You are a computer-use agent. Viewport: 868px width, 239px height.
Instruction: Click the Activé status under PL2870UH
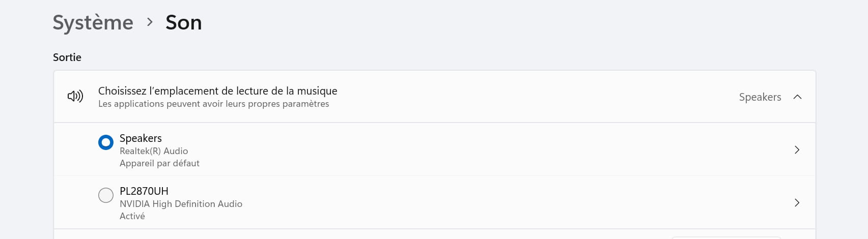(132, 216)
